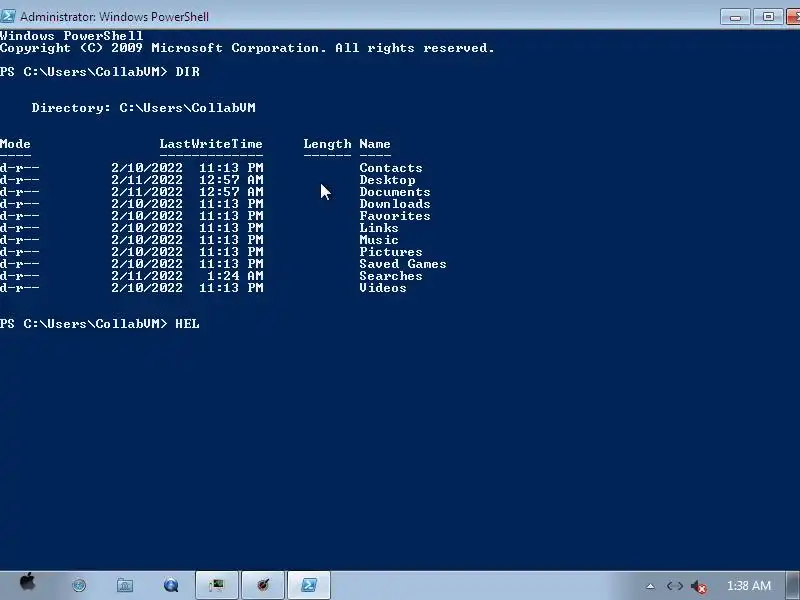The image size is (800, 600).
Task: Click the 'Mode' column header
Action: click(x=15, y=144)
